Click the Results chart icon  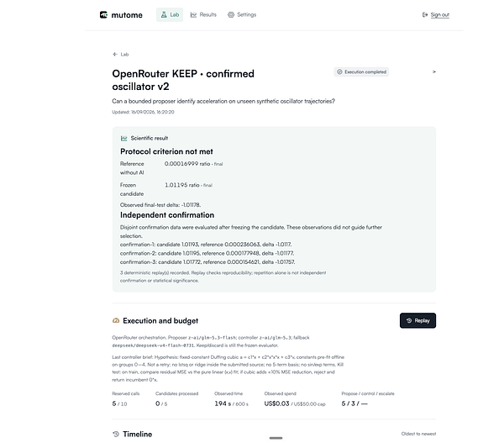point(193,15)
